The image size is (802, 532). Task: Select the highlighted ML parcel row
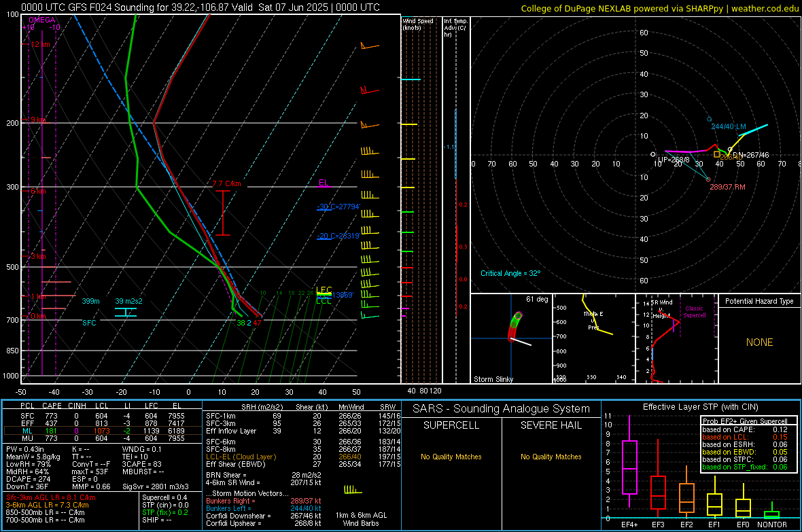tap(103, 431)
